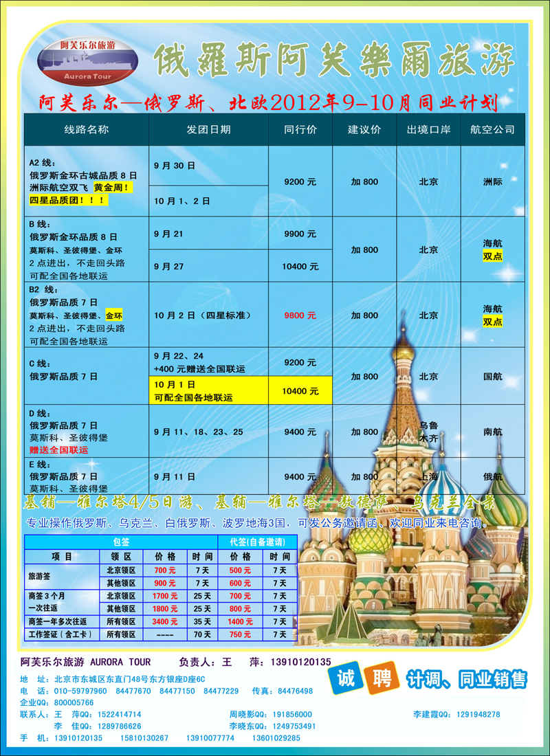Click the 航空公司 column header
Image resolution: width=550 pixels, height=756 pixels.
(492, 129)
